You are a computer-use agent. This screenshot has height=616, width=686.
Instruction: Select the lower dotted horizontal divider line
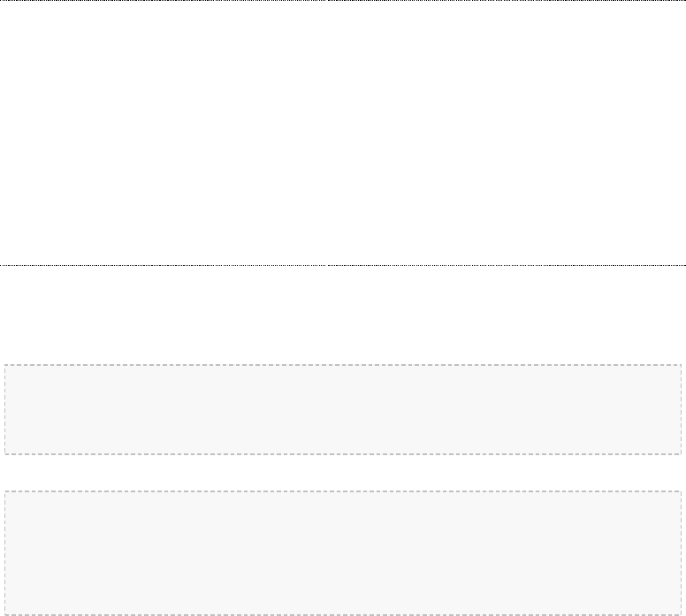343,265
